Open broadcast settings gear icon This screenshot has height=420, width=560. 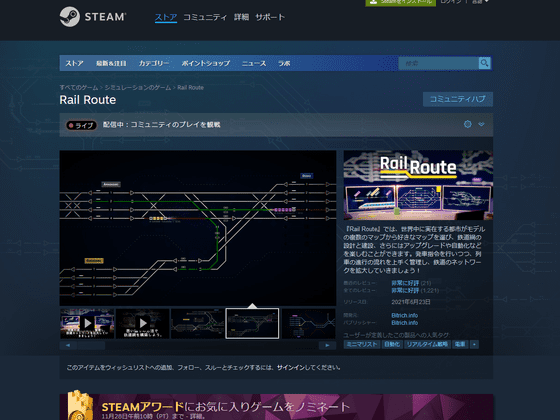[468, 124]
